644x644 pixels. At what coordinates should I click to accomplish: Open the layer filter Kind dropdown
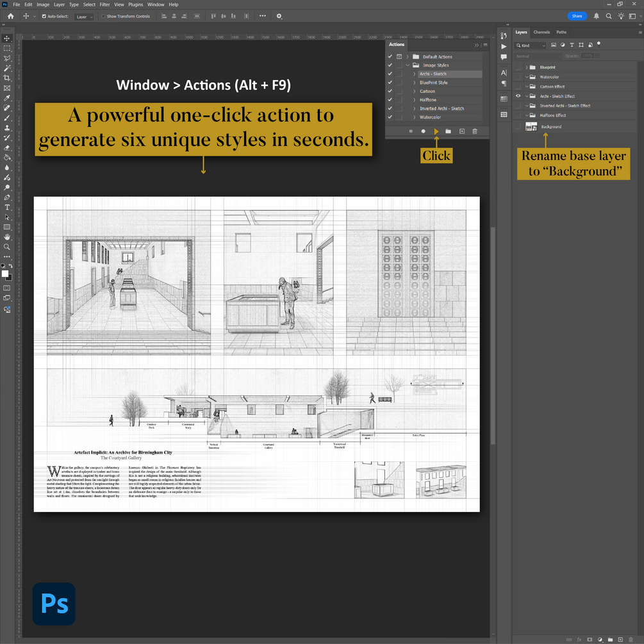531,45
